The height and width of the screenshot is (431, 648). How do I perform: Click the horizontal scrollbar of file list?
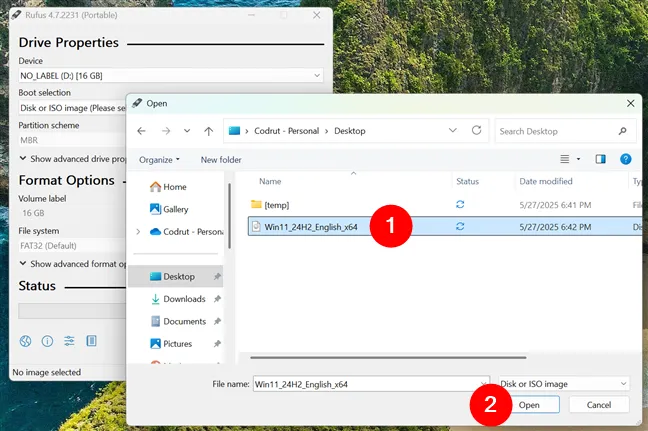(x=388, y=357)
